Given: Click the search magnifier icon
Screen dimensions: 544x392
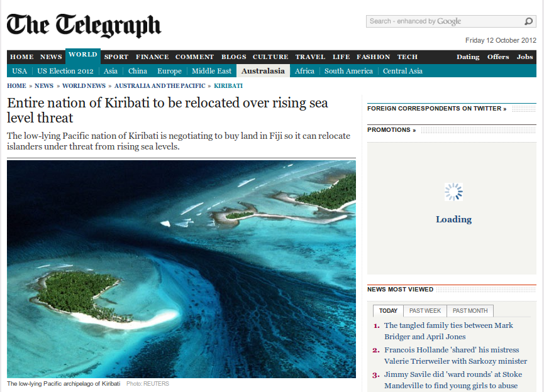Looking at the screenshot, I should coord(528,21).
